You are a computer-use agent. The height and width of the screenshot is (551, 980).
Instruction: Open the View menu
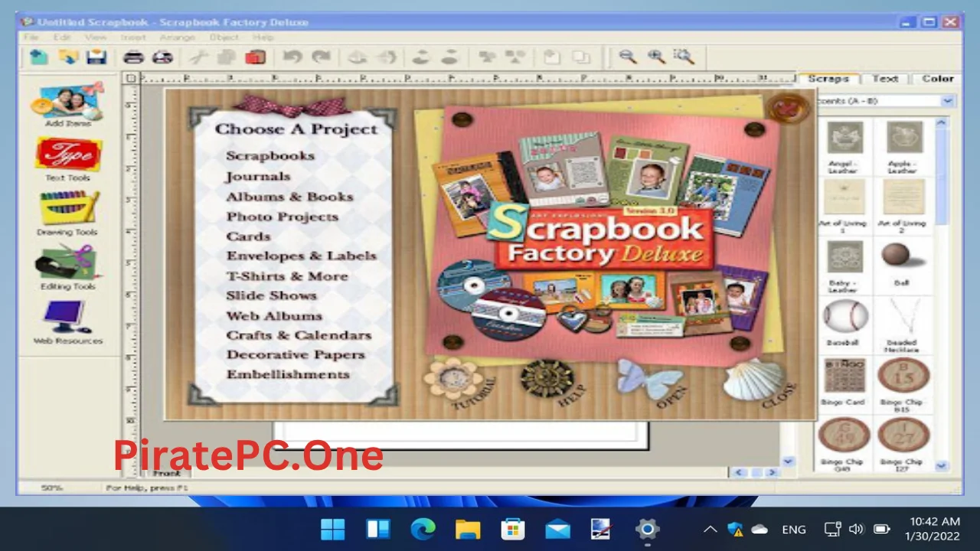[x=95, y=37]
